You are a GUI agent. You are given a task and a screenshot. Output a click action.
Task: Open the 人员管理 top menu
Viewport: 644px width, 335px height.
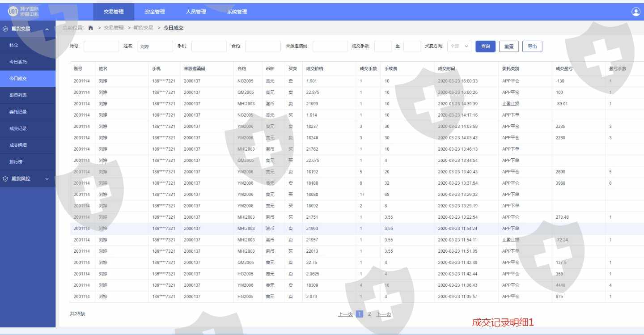tap(196, 12)
